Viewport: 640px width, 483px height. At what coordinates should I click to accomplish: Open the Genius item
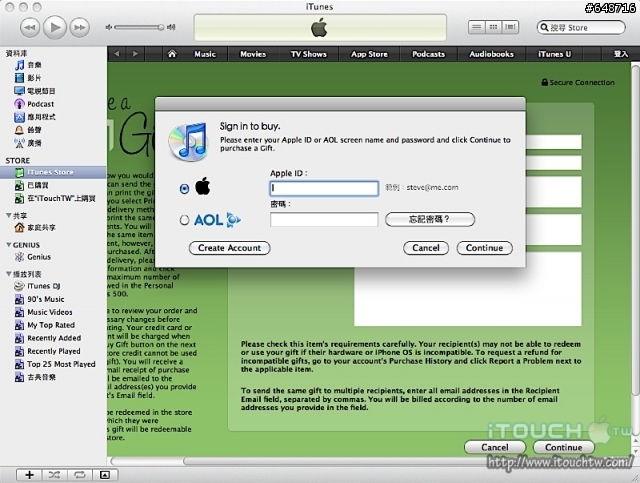tap(32, 257)
